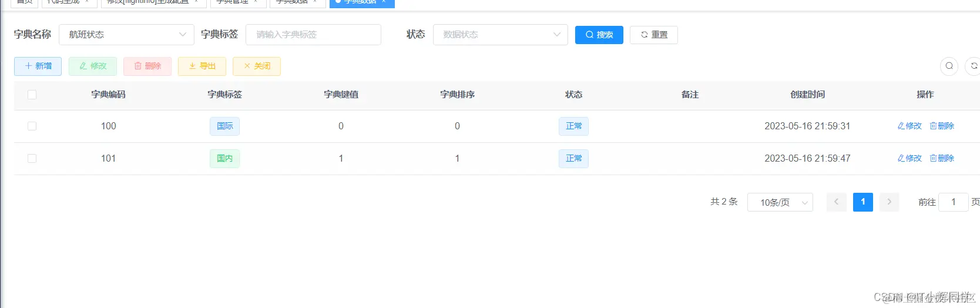Click the 重置 reset button
Viewport: 980px width, 308px height.
[653, 35]
